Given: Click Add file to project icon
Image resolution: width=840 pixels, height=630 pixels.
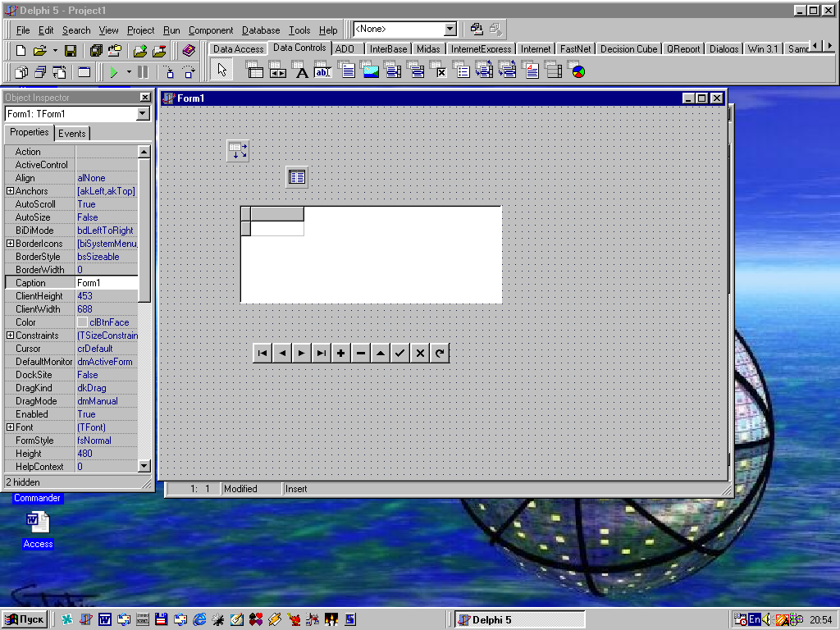Looking at the screenshot, I should (140, 50).
